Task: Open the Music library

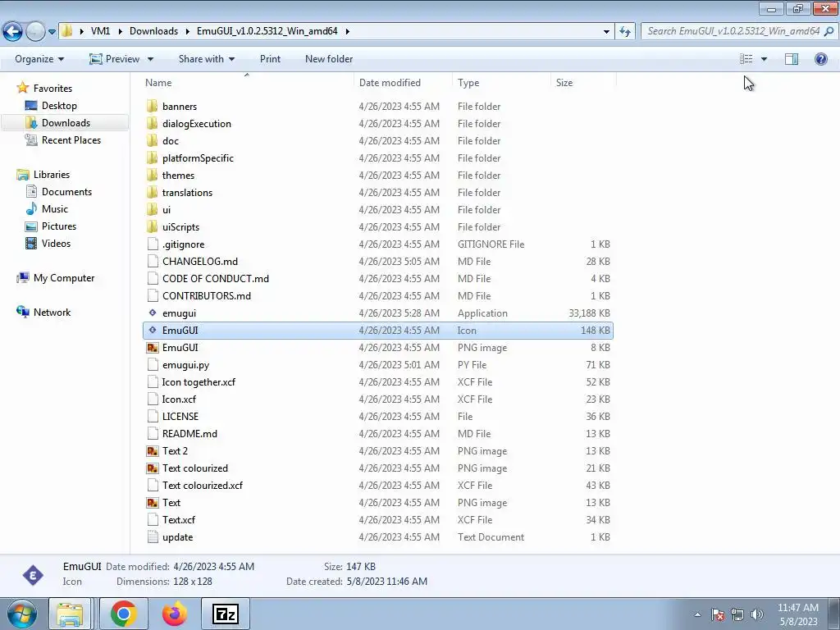Action: point(55,209)
